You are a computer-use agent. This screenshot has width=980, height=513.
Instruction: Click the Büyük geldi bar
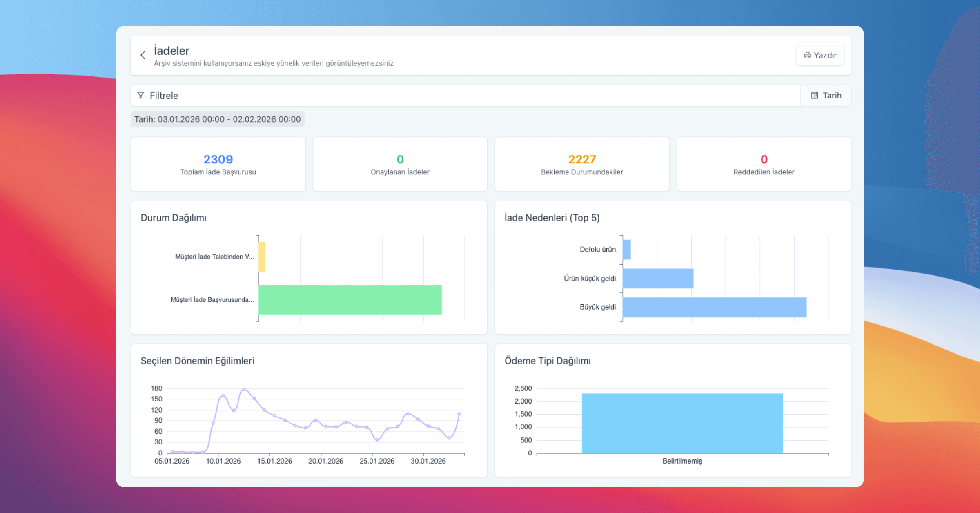pyautogui.click(x=714, y=307)
